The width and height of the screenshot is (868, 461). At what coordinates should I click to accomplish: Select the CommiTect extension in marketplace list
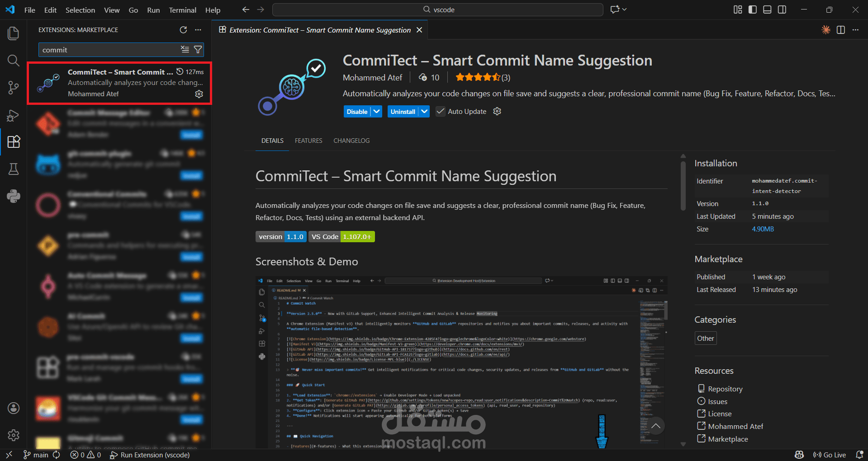point(119,83)
